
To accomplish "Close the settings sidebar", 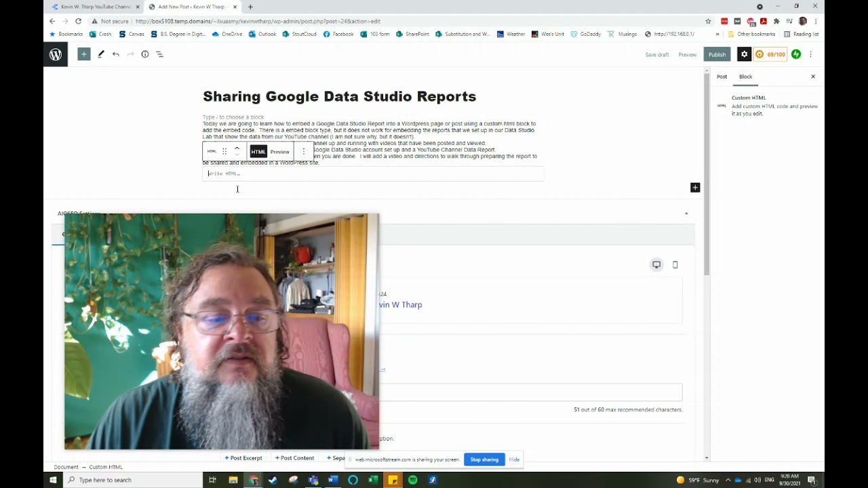I will pyautogui.click(x=813, y=77).
